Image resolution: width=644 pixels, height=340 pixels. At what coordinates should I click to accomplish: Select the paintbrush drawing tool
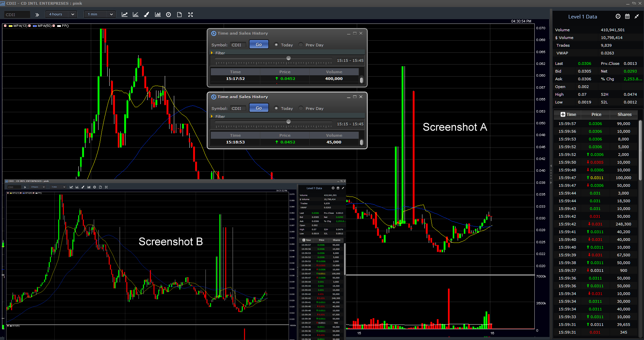tap(147, 14)
